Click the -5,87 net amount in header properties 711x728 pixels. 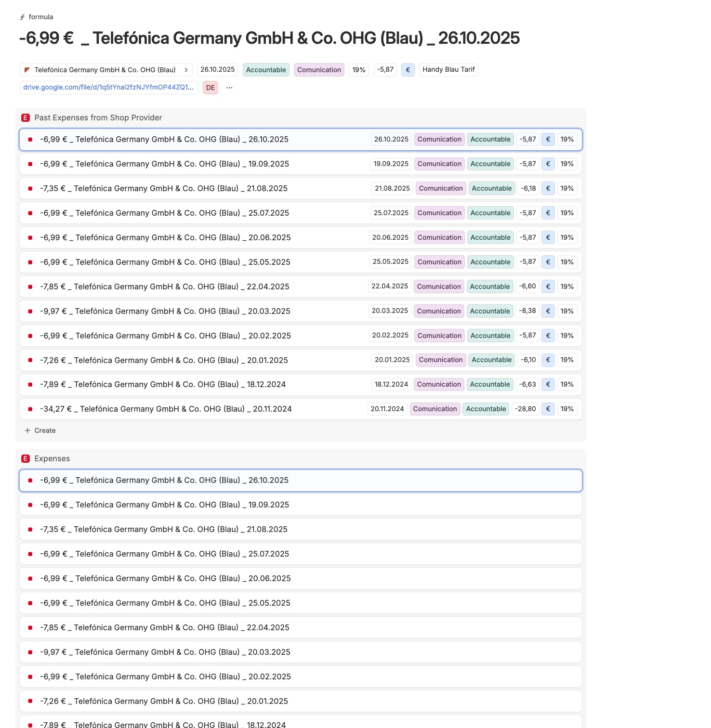pos(385,70)
